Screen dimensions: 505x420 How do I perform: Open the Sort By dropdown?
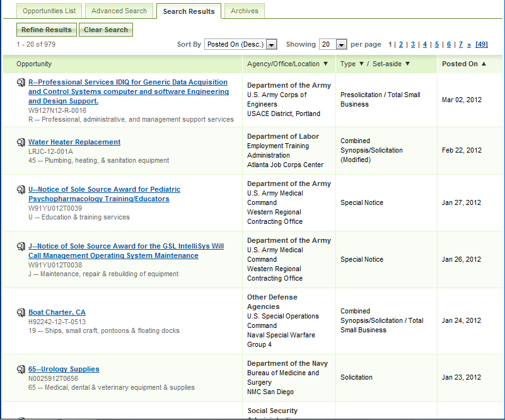tap(241, 44)
